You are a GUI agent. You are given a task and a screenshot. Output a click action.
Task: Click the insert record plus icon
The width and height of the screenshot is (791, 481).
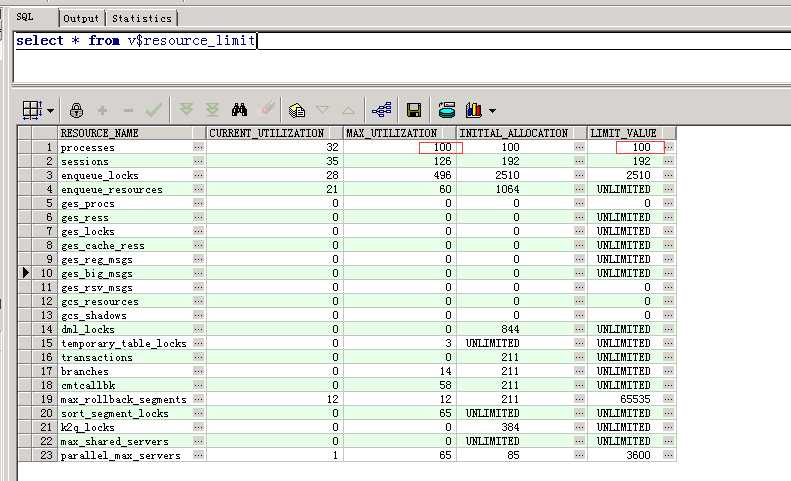click(102, 110)
